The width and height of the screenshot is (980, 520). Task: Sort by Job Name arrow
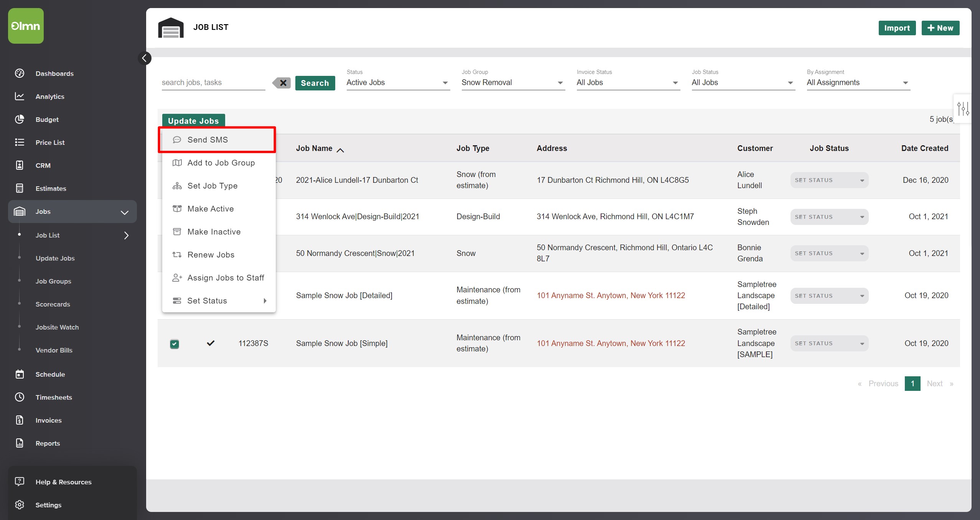click(340, 150)
